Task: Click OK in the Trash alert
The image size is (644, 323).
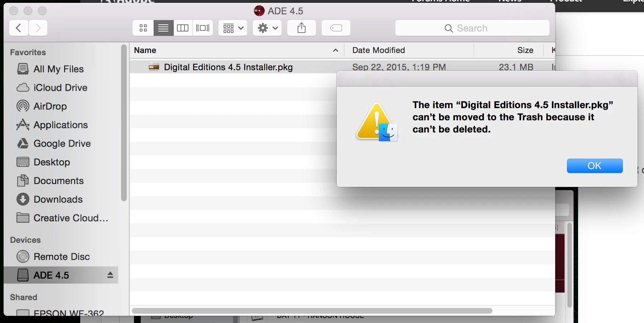Action: [595, 166]
